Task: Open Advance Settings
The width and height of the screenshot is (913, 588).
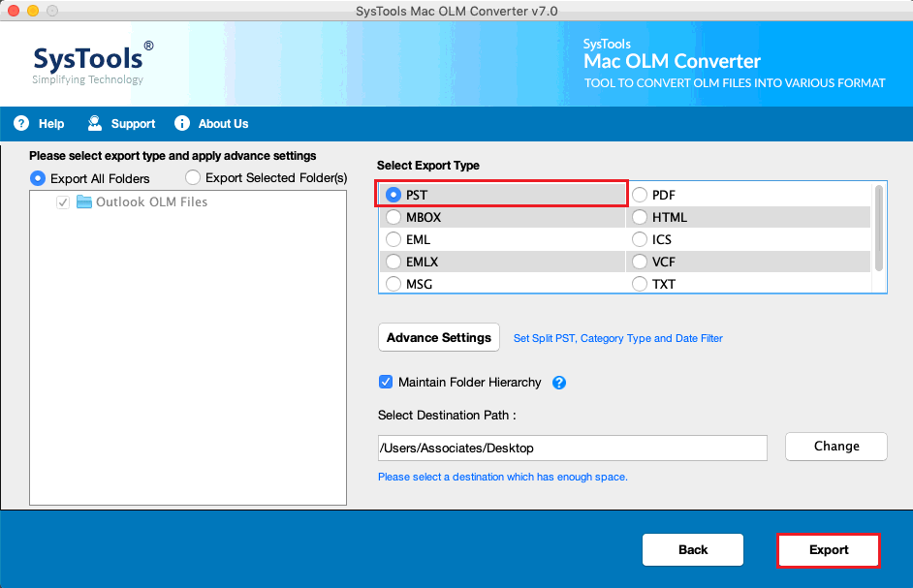Action: (x=439, y=338)
